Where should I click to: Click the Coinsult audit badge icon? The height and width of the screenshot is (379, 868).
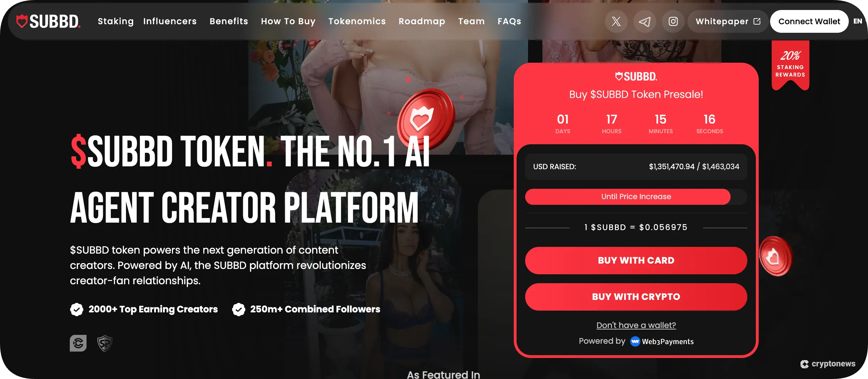[x=78, y=343]
